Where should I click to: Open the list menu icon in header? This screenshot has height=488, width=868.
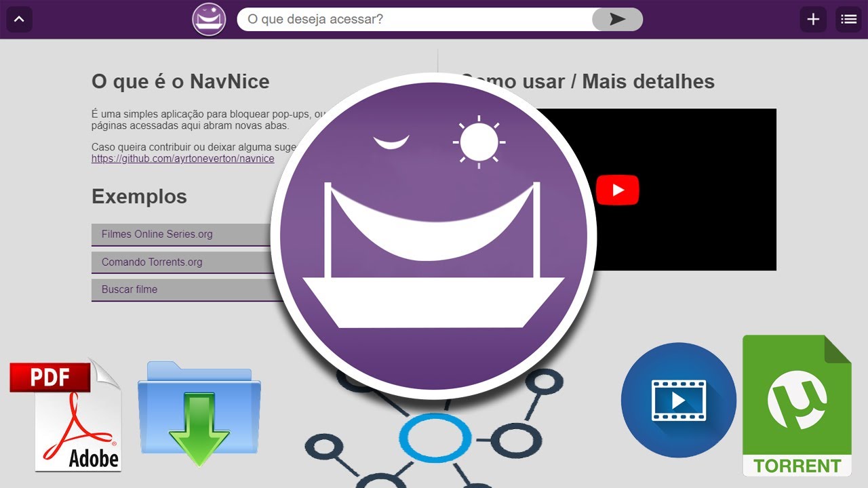point(848,19)
